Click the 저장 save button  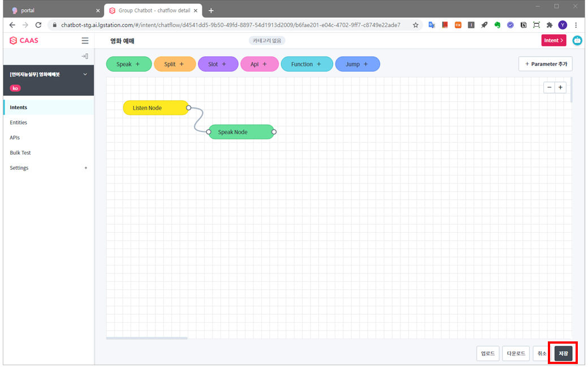coord(563,353)
